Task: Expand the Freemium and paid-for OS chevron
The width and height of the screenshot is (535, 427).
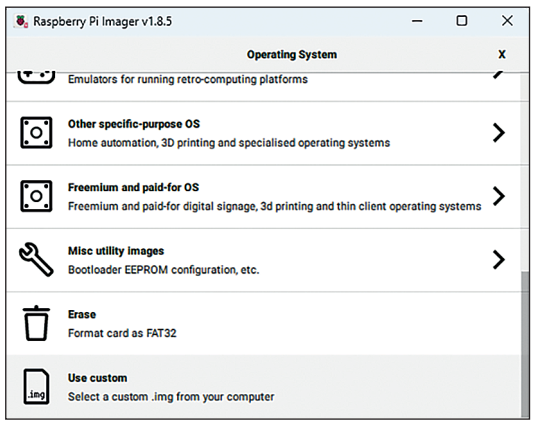Action: [x=499, y=196]
